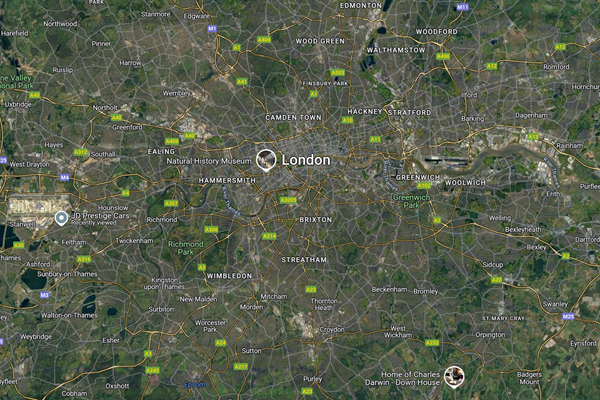Screen dimensions: 600x400
Task: Select the Croydon place label
Action: [x=332, y=330]
